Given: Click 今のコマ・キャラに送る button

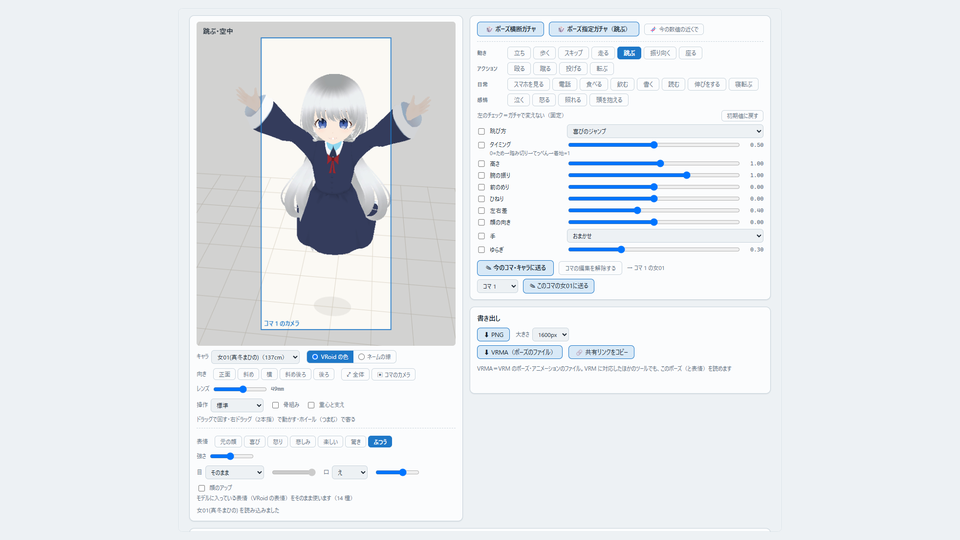Looking at the screenshot, I should tap(516, 268).
